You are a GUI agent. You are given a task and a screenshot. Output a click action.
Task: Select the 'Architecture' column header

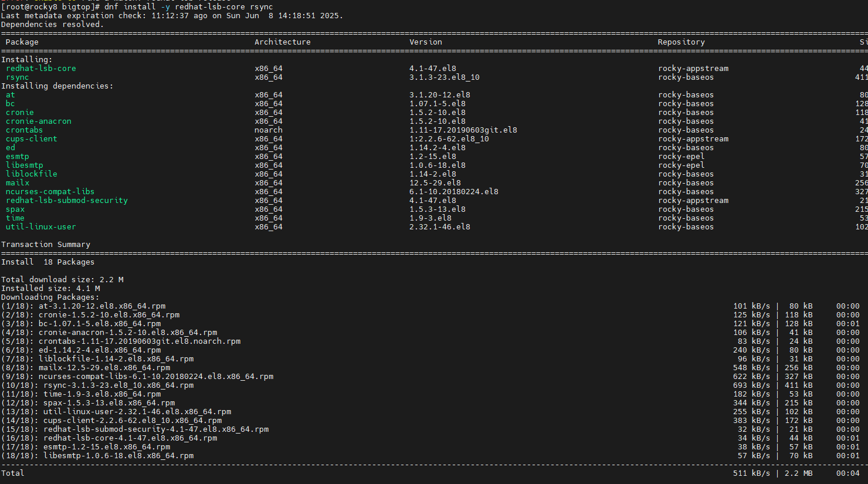[283, 42]
